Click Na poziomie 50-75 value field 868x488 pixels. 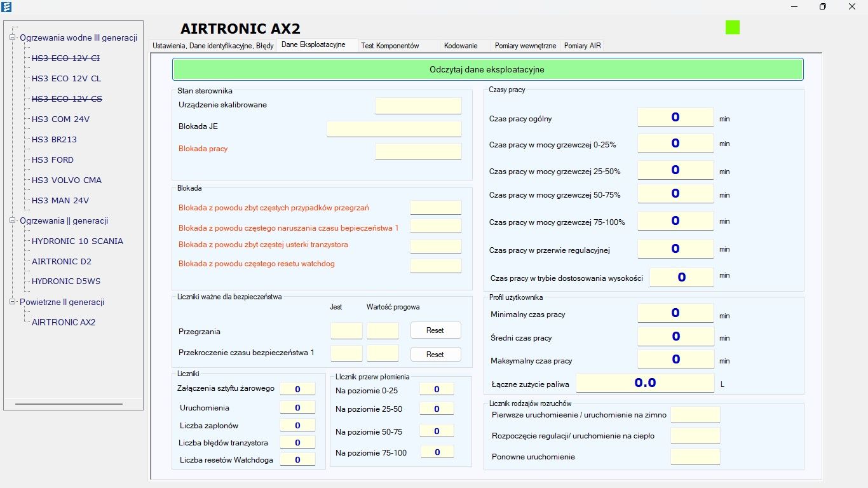click(437, 431)
